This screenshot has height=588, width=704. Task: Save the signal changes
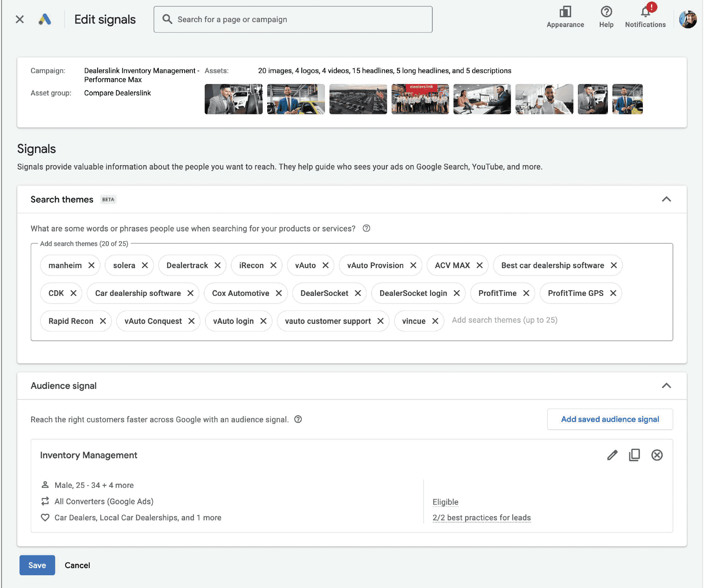pyautogui.click(x=37, y=565)
